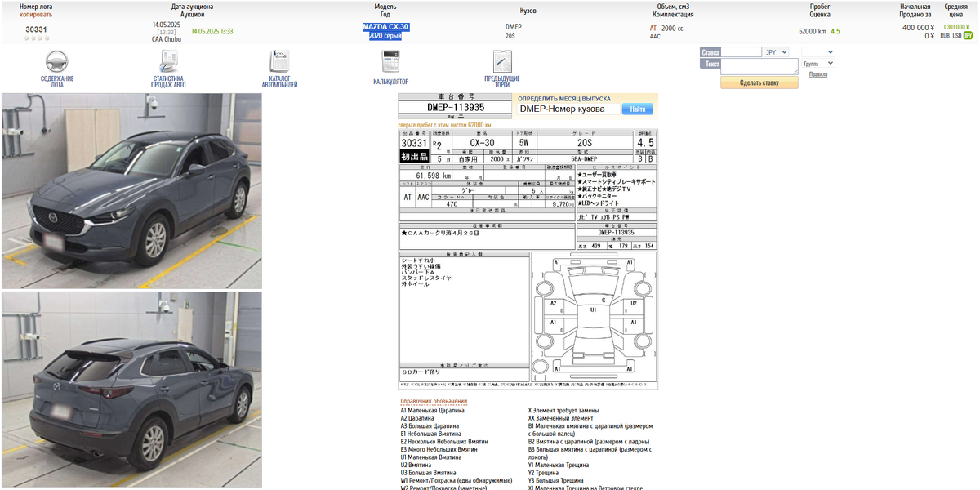This screenshot has width=980, height=490.
Task: Click the 'СОДЕРЖАНИЕ ЛОТА' label
Action: coord(57,82)
